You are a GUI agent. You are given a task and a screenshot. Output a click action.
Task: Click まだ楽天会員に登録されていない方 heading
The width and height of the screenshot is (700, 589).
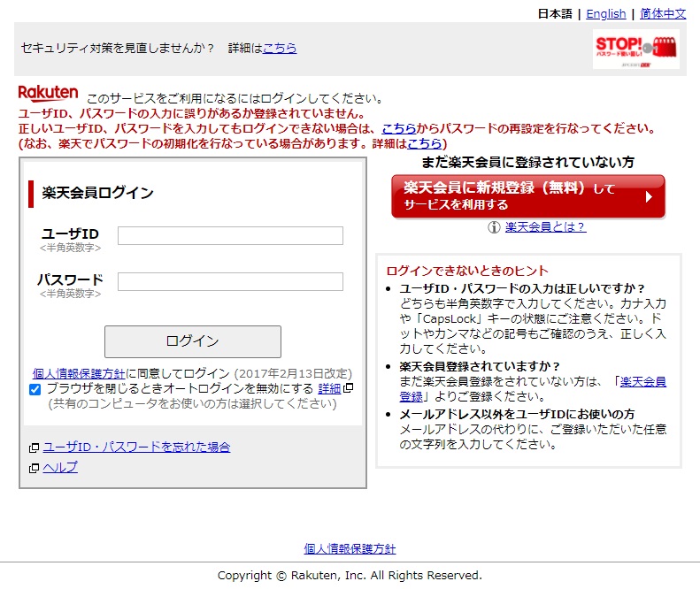[527, 162]
